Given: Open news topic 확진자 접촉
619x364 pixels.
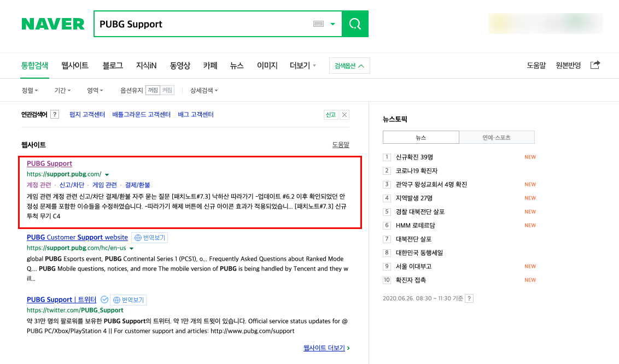Looking at the screenshot, I should [x=411, y=280].
